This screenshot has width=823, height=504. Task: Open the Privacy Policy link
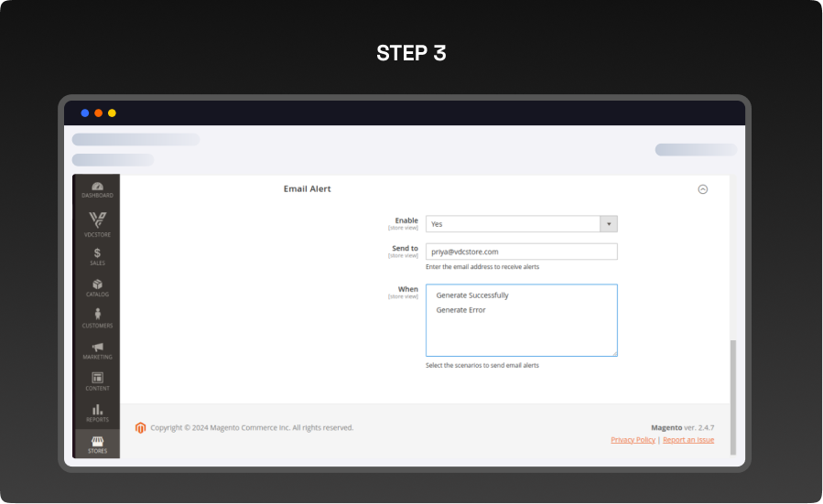(x=633, y=440)
